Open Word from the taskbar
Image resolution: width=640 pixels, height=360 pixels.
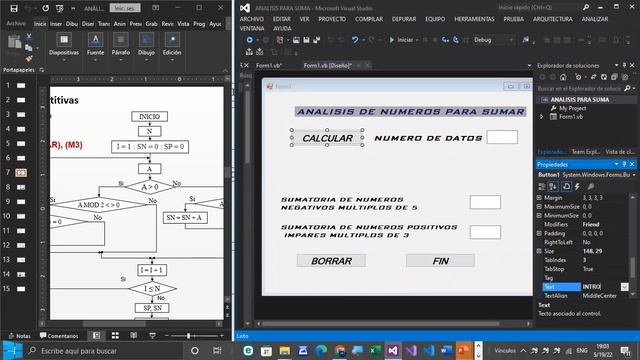(446, 351)
